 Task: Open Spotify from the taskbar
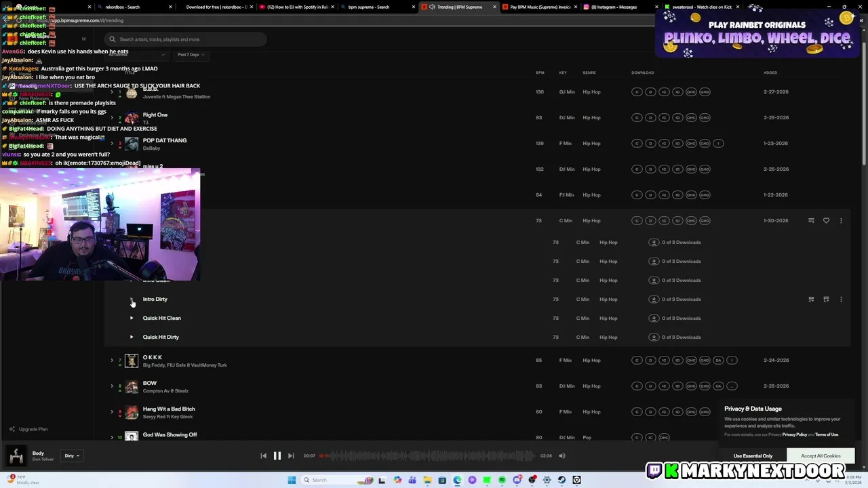coord(502,480)
